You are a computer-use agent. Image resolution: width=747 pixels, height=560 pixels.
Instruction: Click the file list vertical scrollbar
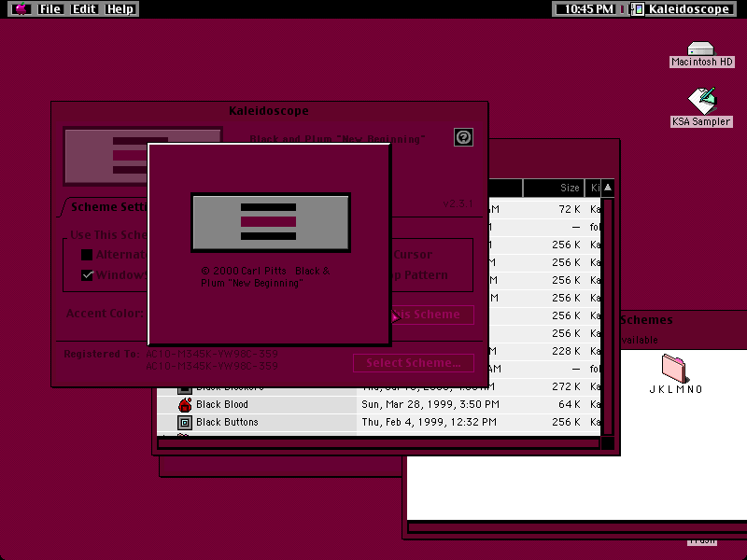point(608,316)
